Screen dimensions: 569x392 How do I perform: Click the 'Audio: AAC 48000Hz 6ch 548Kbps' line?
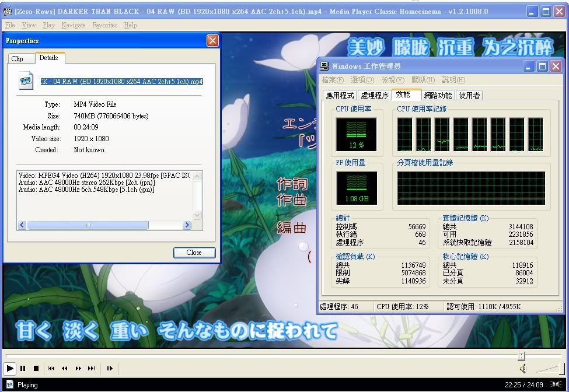tap(86, 190)
